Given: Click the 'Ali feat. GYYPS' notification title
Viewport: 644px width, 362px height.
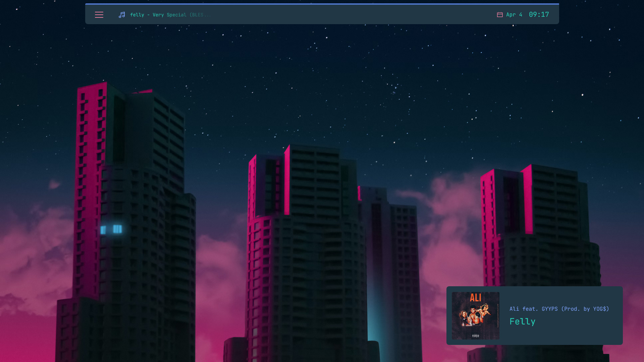Looking at the screenshot, I should click(559, 309).
